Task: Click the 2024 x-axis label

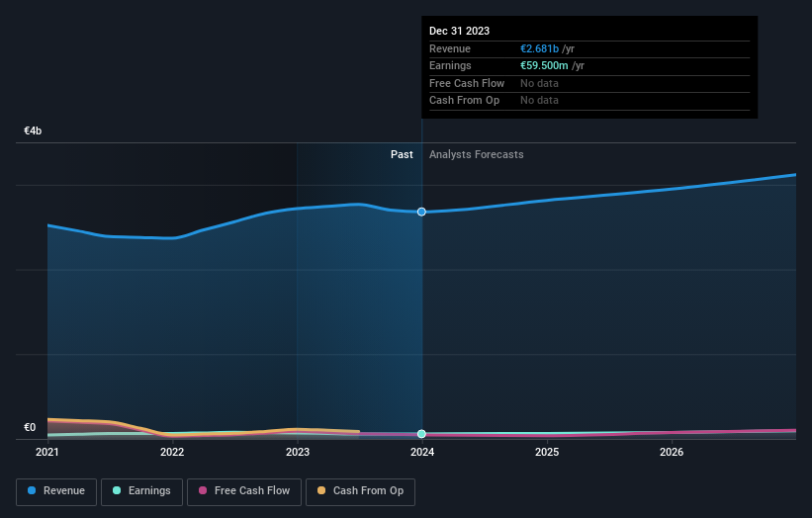Action: [x=422, y=453]
